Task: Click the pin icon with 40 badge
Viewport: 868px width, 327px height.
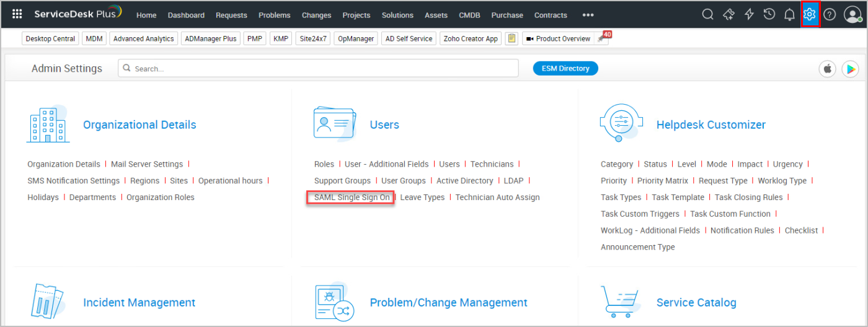Action: click(x=601, y=39)
